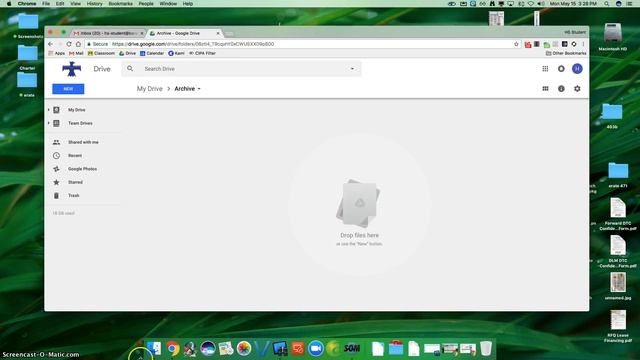Open the File menu in menu bar
Viewport: 640px width, 360px height.
[46, 3]
